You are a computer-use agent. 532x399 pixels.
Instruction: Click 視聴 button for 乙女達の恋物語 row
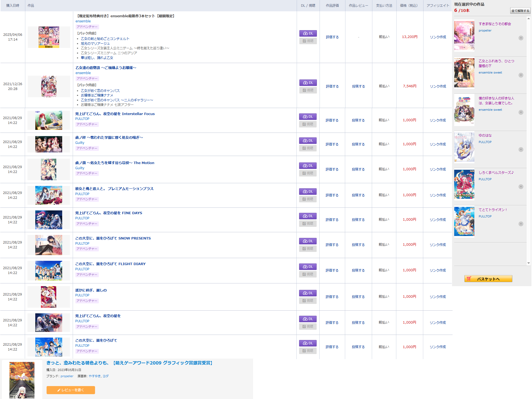pyautogui.click(x=308, y=90)
